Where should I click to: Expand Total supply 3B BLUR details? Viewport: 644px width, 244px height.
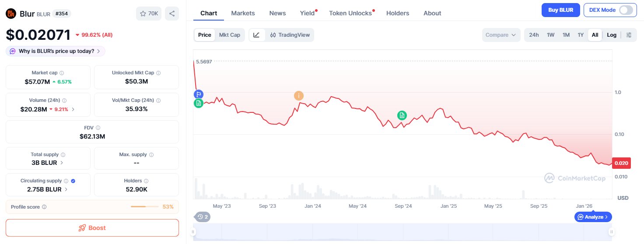[x=61, y=163]
